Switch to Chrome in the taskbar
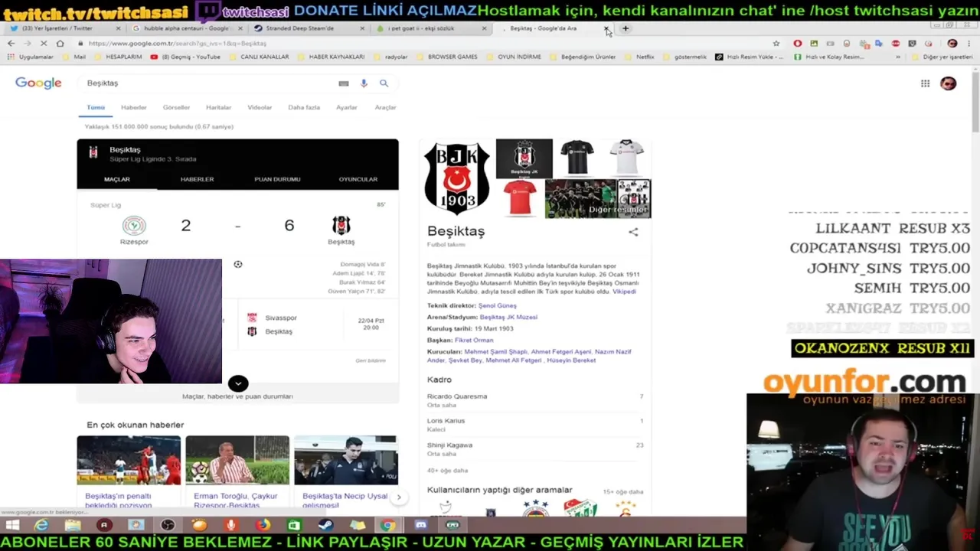Image resolution: width=980 pixels, height=551 pixels. click(x=388, y=525)
